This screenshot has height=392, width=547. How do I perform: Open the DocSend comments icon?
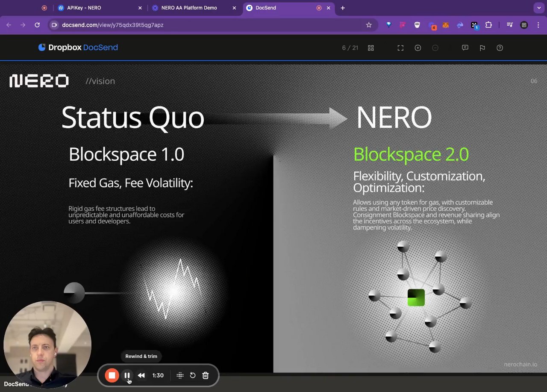click(465, 48)
